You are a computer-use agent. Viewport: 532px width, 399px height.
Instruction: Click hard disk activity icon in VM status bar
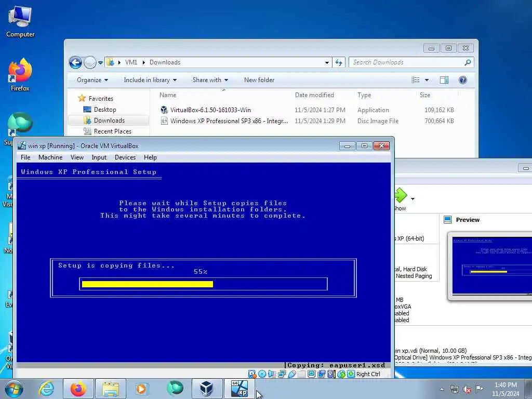tap(252, 374)
